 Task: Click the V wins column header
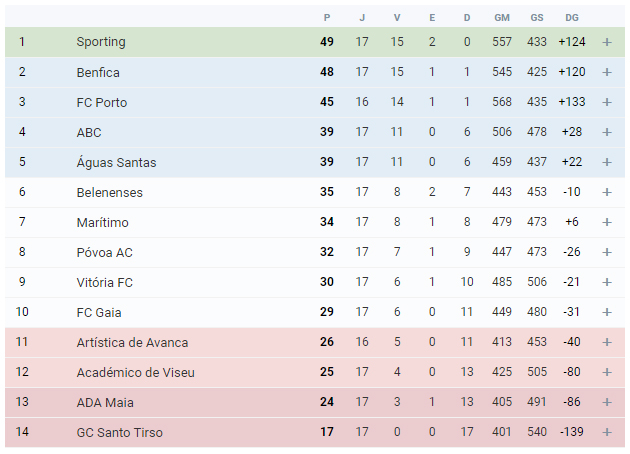(397, 18)
